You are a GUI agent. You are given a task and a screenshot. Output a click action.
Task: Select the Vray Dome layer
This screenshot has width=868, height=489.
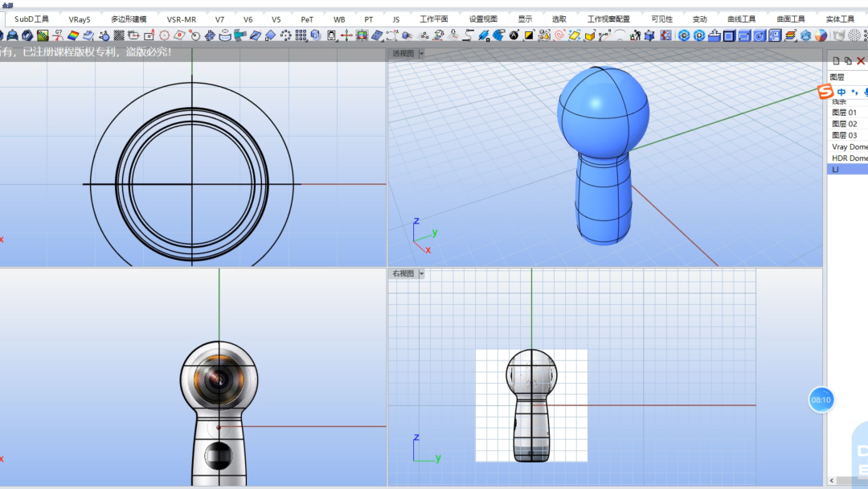848,146
